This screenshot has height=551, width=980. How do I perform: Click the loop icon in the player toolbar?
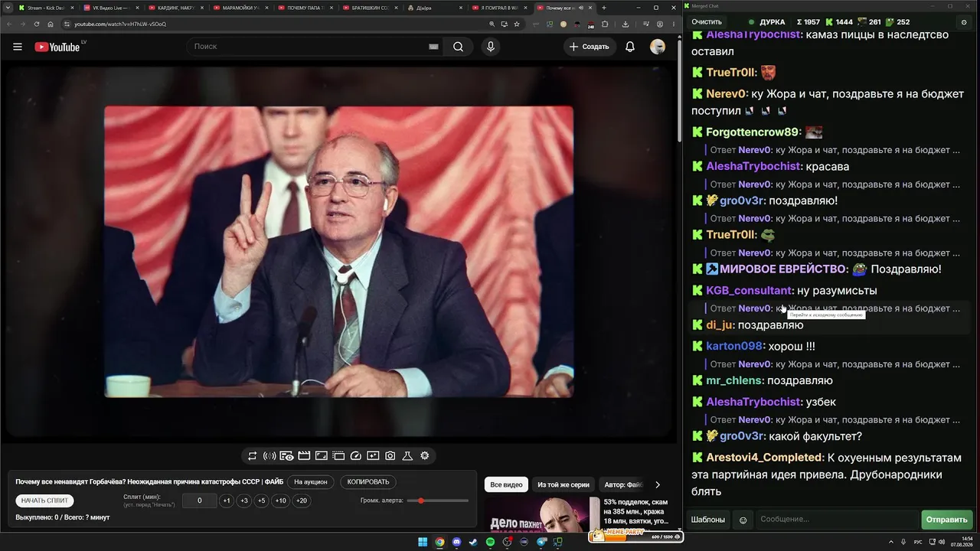tap(252, 456)
